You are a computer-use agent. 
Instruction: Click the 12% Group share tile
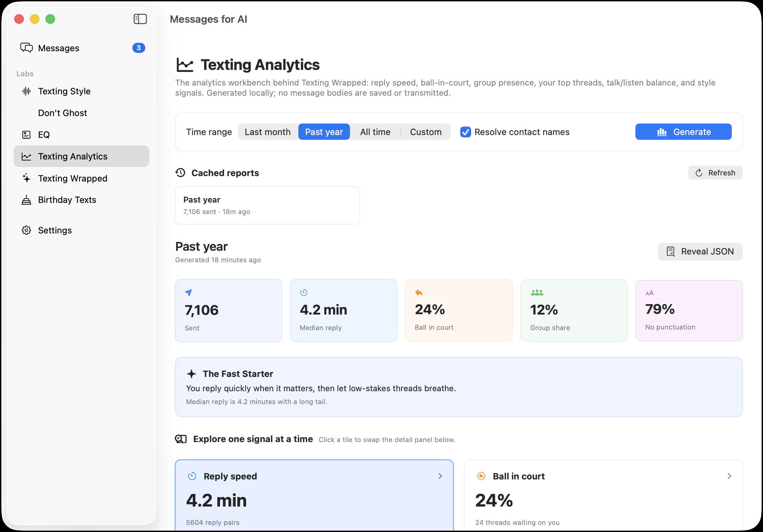(574, 310)
